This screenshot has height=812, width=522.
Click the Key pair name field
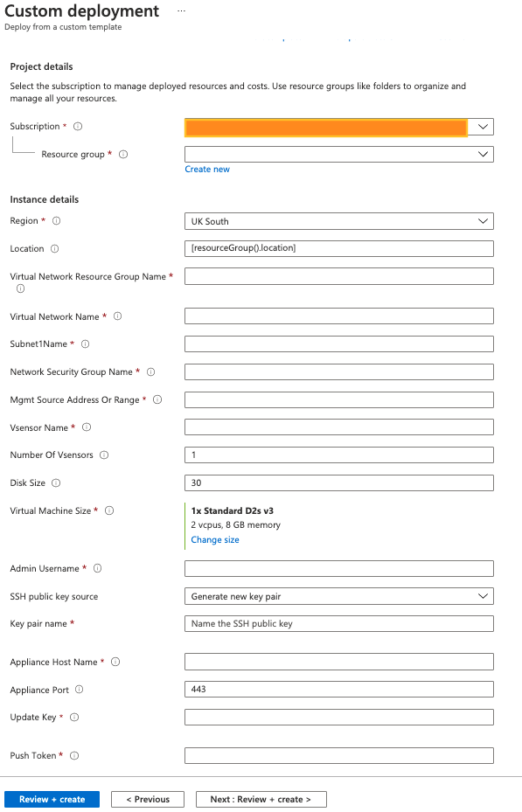339,623
